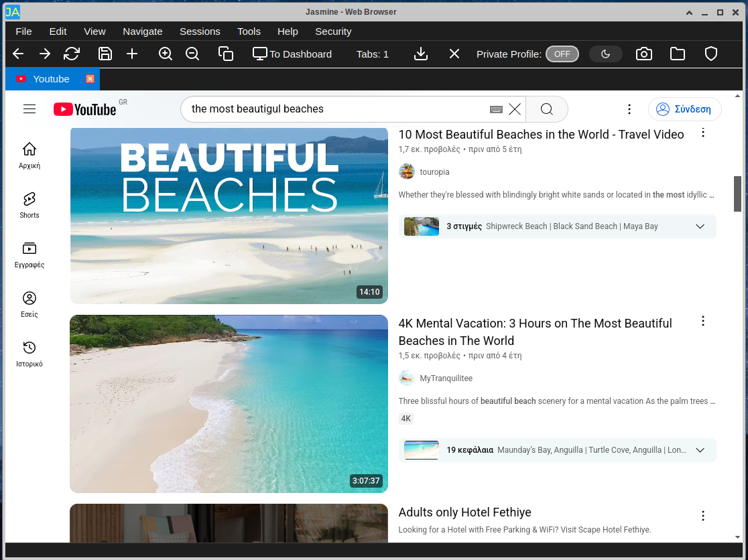Toggle the Private Profile OFF switch
Screen dimensions: 748x560
point(562,54)
